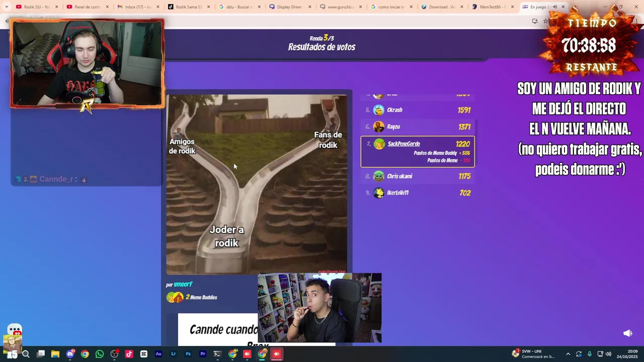Launch OBS Studio from the taskbar
The width and height of the screenshot is (644, 362).
coord(114,354)
